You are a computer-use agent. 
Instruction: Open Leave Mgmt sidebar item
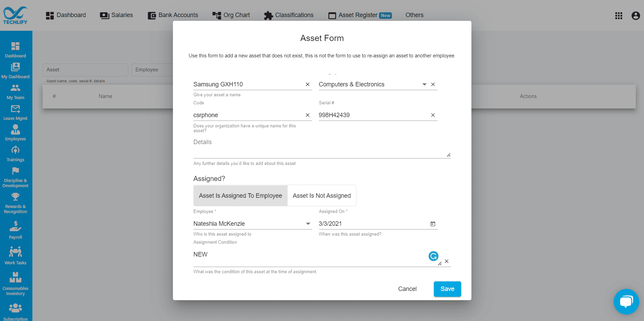point(15,112)
